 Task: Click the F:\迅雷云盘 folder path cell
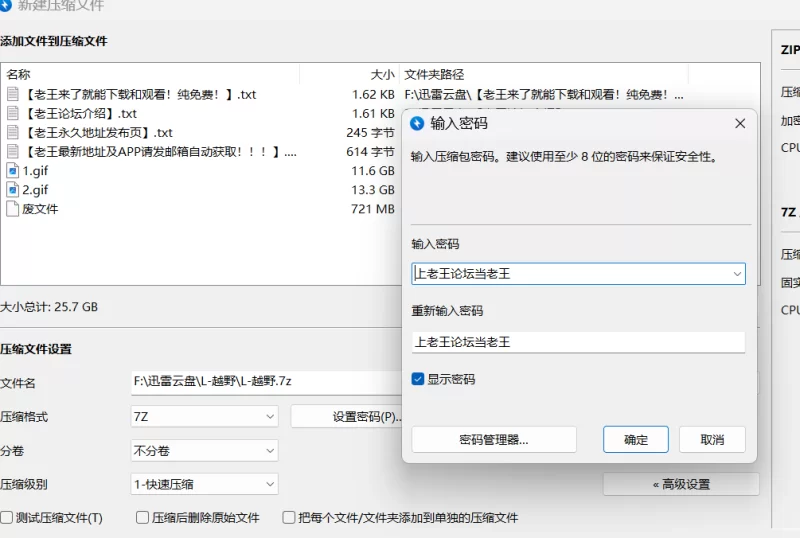[544, 94]
